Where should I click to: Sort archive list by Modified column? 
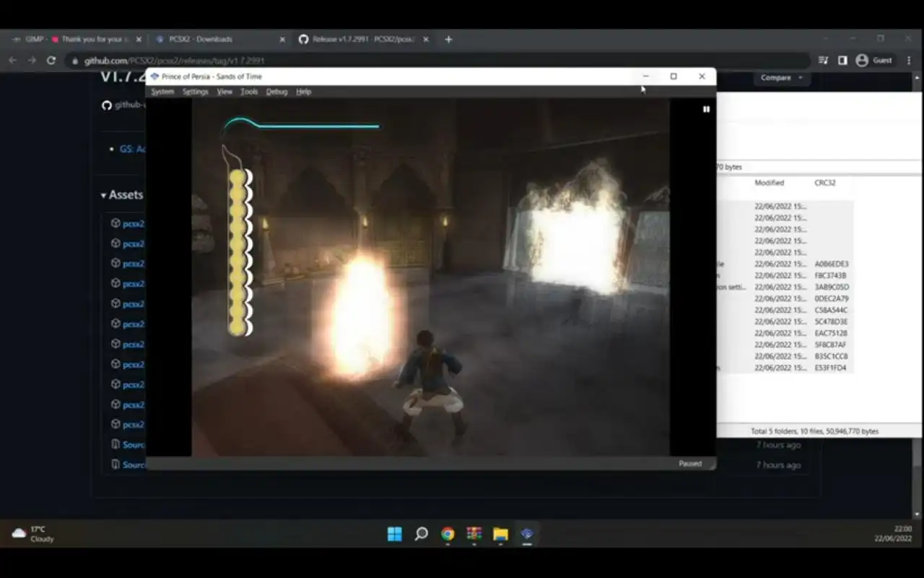[770, 183]
